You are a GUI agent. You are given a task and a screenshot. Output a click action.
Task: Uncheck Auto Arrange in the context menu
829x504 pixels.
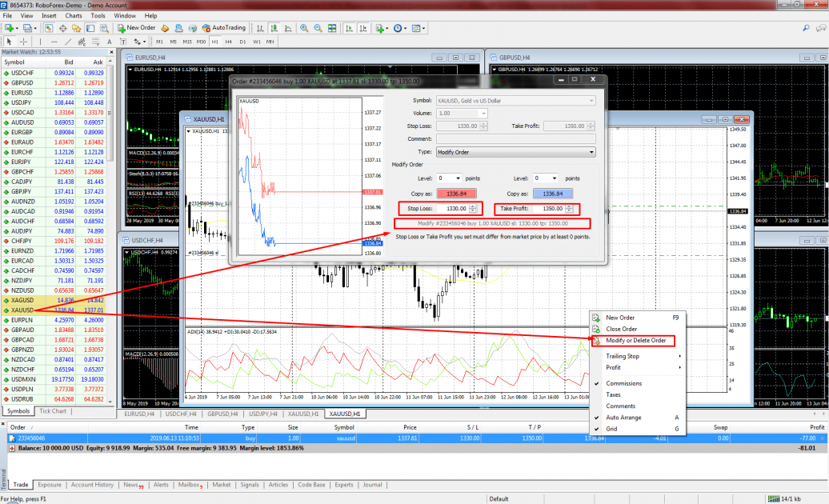coord(623,418)
